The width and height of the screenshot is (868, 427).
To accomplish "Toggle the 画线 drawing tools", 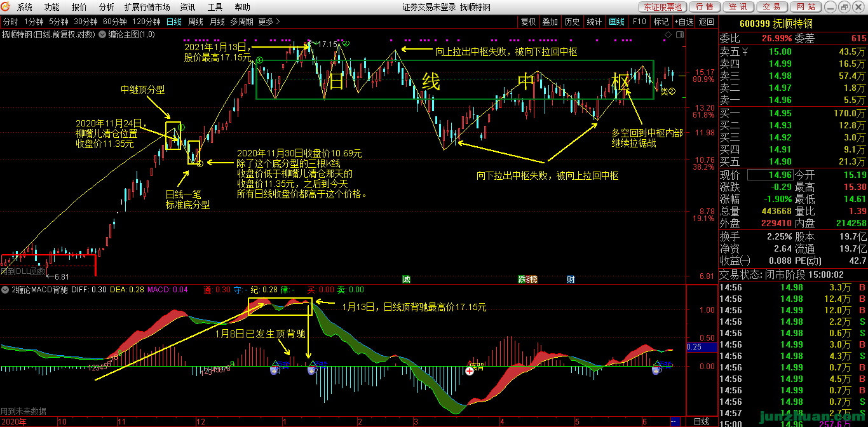I will pos(616,22).
